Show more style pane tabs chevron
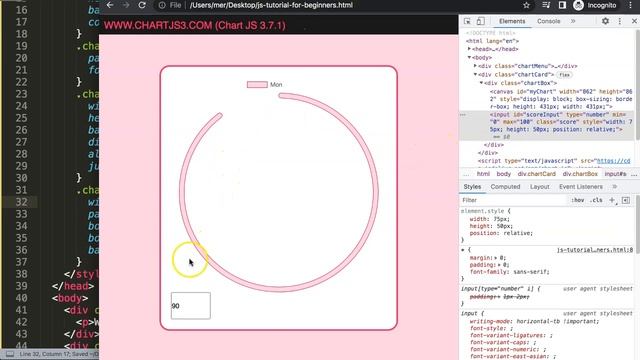This screenshot has height=360, width=640. click(615, 187)
